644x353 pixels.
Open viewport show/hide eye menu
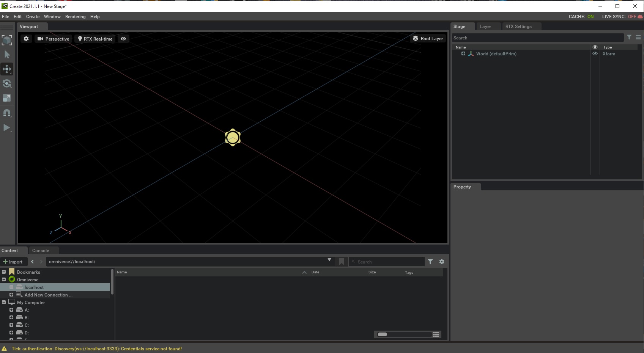(x=123, y=39)
